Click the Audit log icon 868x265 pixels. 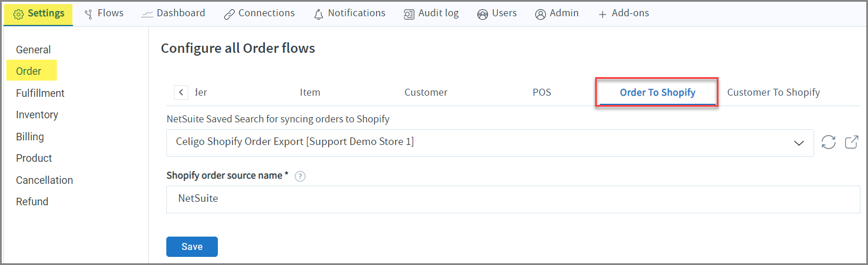pos(409,14)
